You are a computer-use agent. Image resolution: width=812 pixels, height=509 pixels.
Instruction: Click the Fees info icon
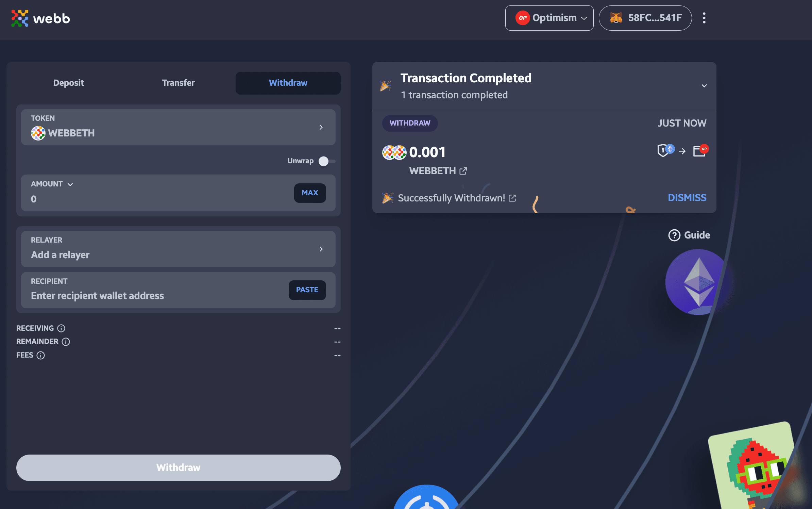pyautogui.click(x=40, y=355)
